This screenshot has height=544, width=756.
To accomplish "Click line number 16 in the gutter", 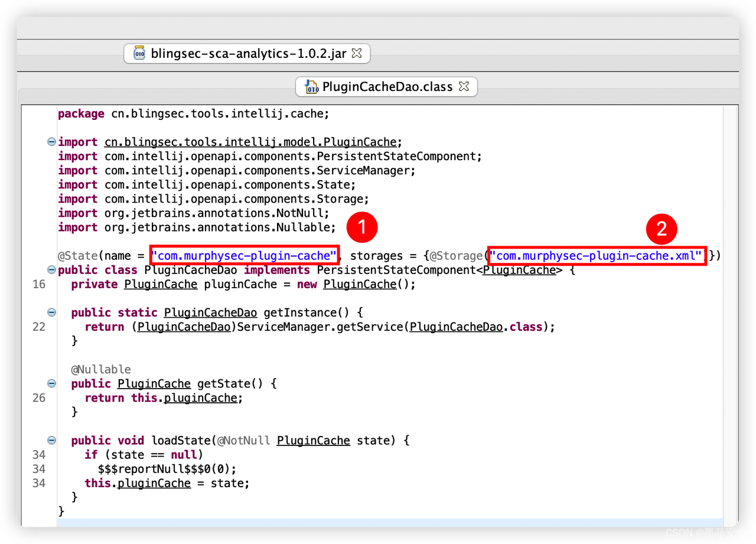I will (39, 284).
